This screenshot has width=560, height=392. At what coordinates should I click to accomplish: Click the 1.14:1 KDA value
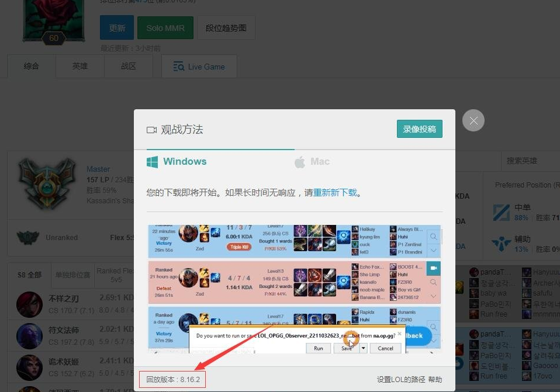point(239,287)
